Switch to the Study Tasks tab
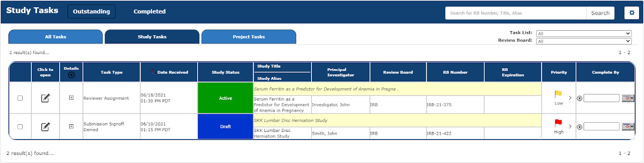Image resolution: width=644 pixels, height=163 pixels. coord(152,37)
